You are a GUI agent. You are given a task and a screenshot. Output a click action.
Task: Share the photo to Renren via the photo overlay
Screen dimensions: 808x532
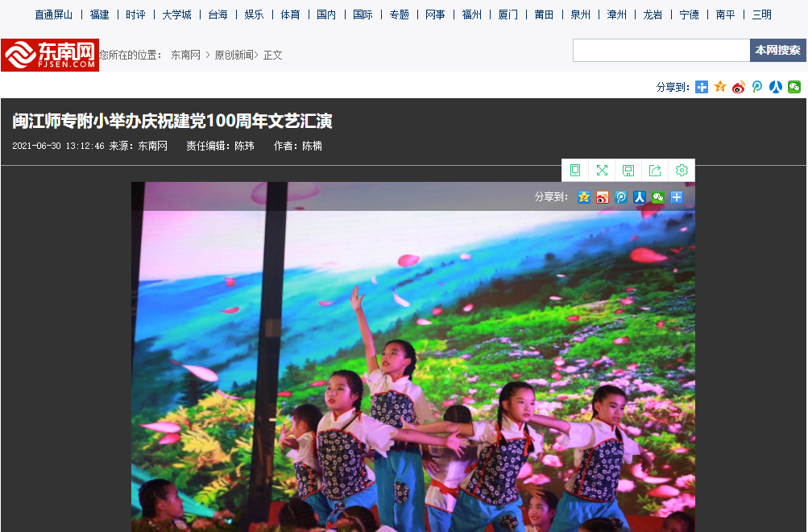pos(640,196)
